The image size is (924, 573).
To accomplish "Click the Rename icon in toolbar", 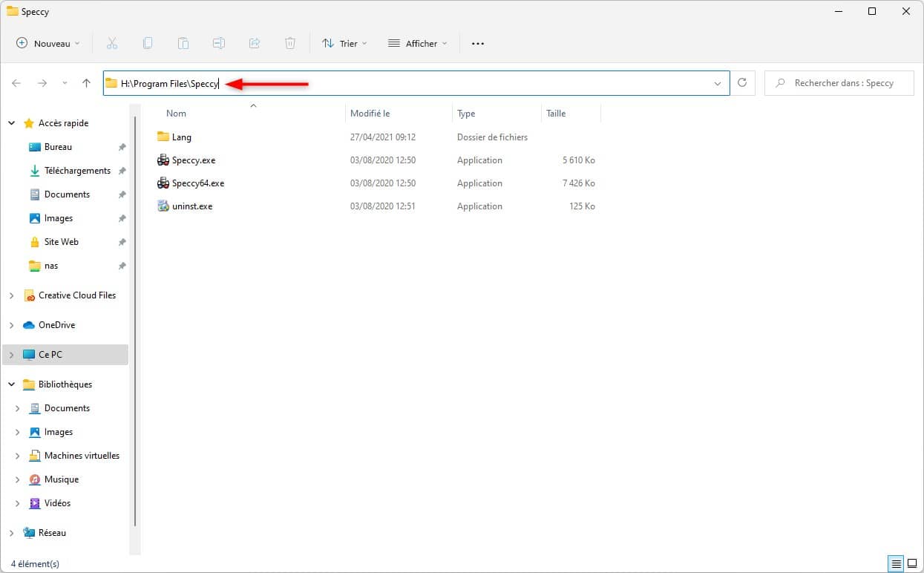I will pos(219,44).
